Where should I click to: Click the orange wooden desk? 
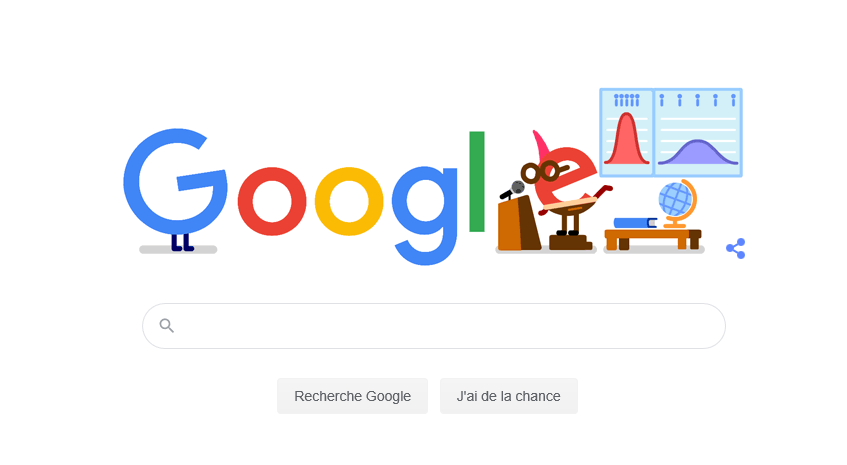click(653, 239)
